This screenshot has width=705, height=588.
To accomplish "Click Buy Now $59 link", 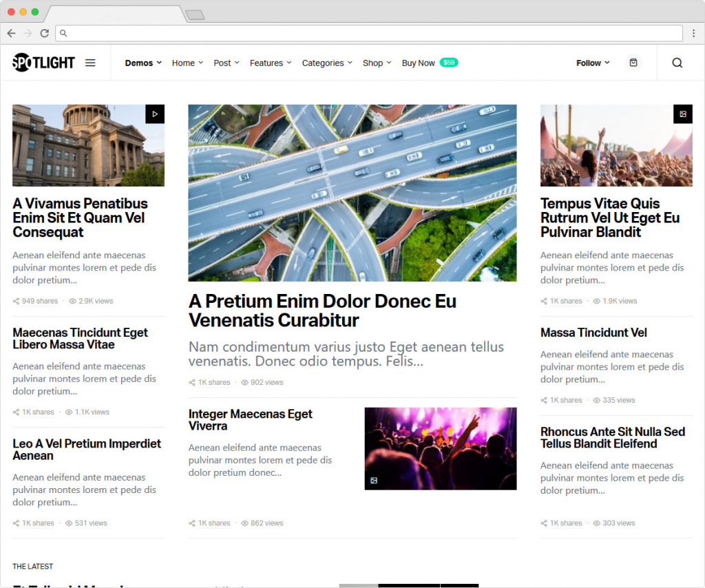I will pyautogui.click(x=430, y=63).
